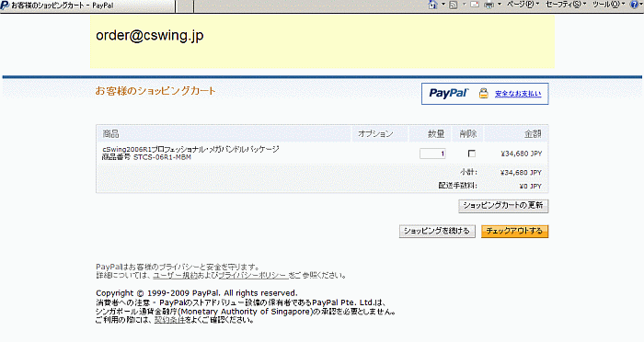Viewport: 644px width, 342px height.
Task: Click the 小計 subtotal label
Action: tap(468, 173)
